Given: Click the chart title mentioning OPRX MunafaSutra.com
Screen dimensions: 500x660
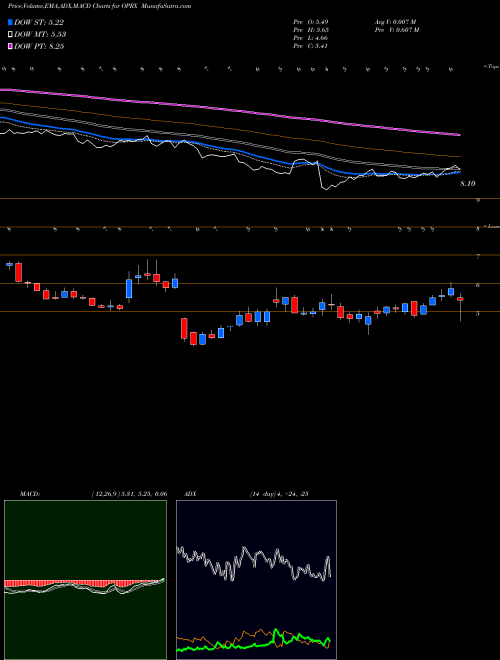Looking at the screenshot, I should point(99,6).
